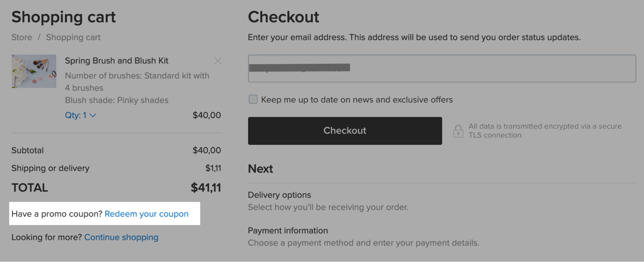The height and width of the screenshot is (262, 644).
Task: Click the Qty chevron icon
Action: click(x=93, y=115)
